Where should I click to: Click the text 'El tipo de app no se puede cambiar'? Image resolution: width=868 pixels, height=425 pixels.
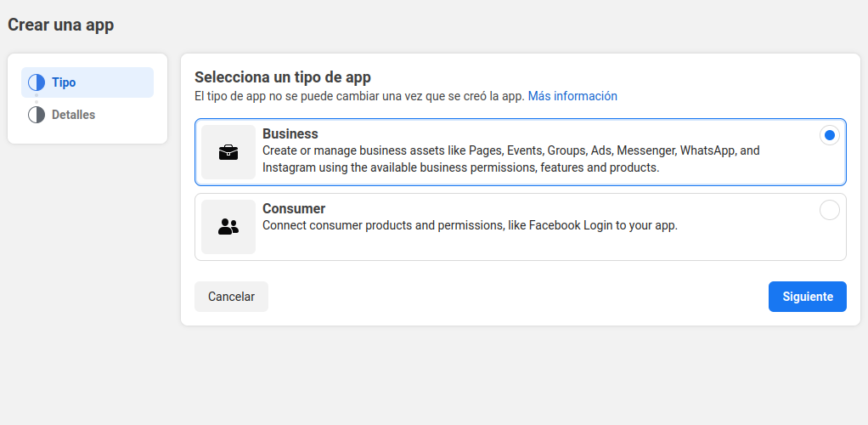click(287, 96)
